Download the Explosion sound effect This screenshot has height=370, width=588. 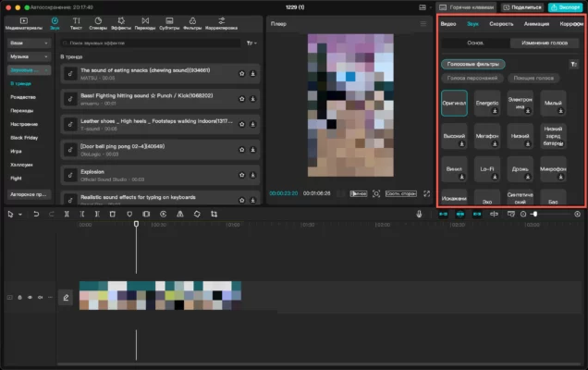pyautogui.click(x=252, y=175)
